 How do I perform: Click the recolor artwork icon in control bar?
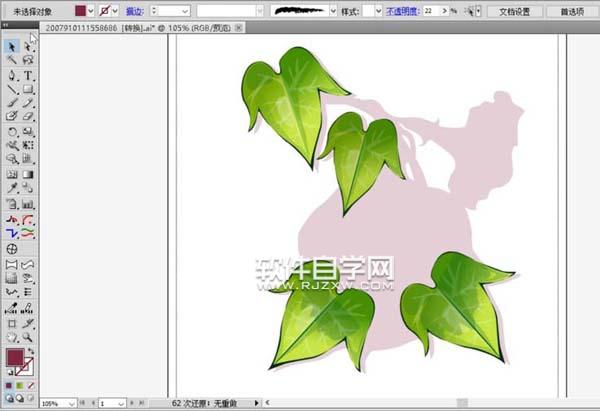[469, 11]
